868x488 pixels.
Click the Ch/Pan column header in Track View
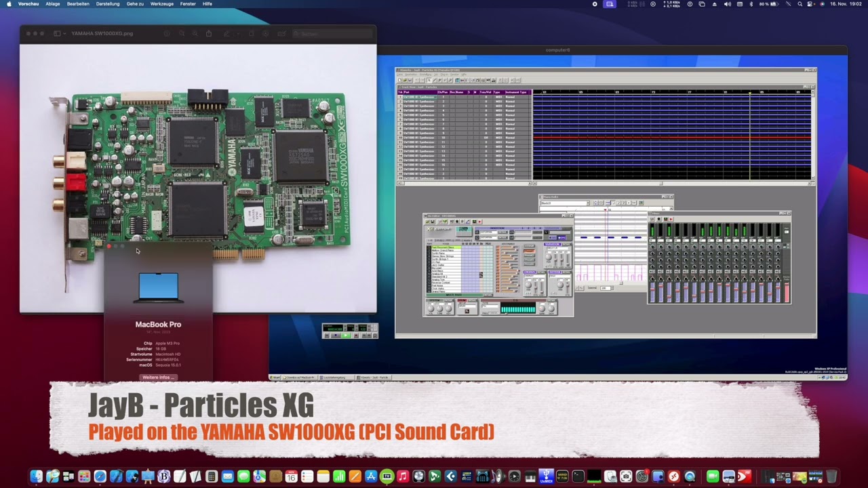tap(443, 92)
